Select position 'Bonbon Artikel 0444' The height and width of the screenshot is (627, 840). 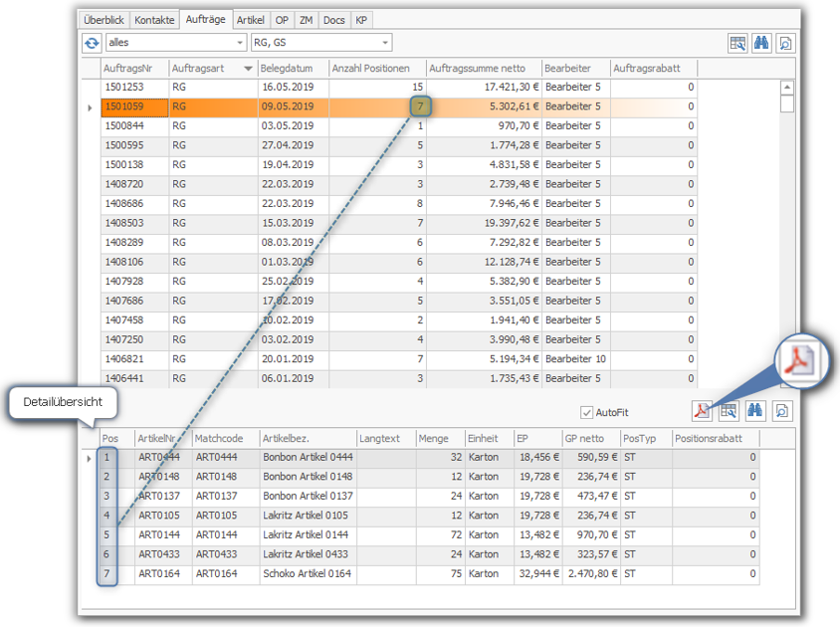pos(309,457)
